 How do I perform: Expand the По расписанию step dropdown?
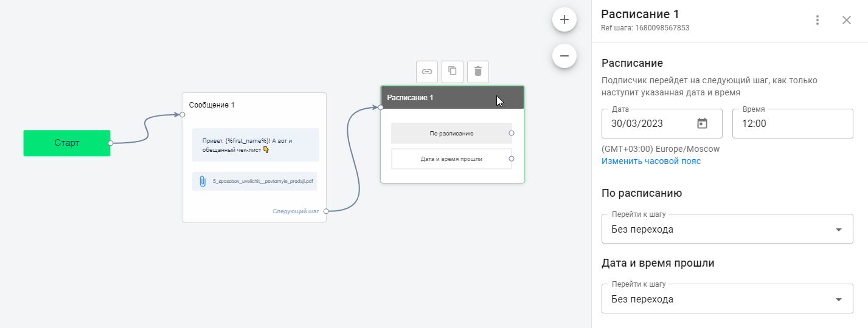coord(727,230)
